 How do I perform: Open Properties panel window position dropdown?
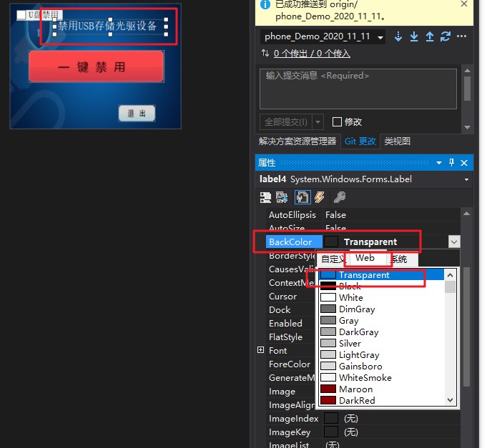point(439,163)
